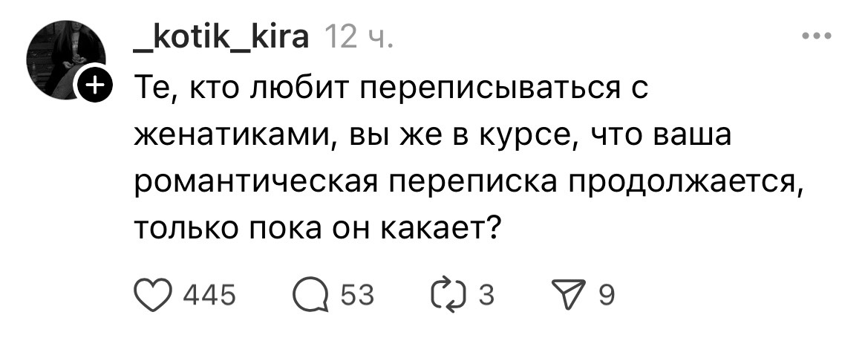Follow the author via plus badge
The height and width of the screenshot is (338, 868).
[94, 88]
